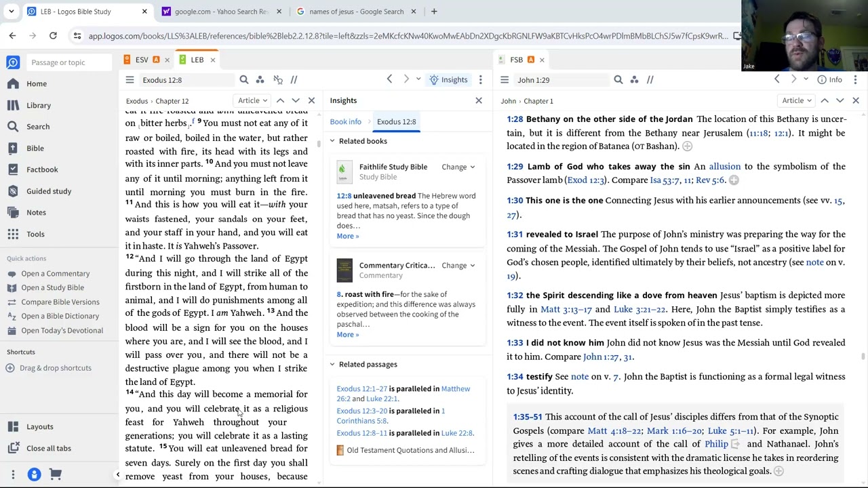The image size is (868, 488).
Task: Toggle the Info panel button
Action: [829, 80]
